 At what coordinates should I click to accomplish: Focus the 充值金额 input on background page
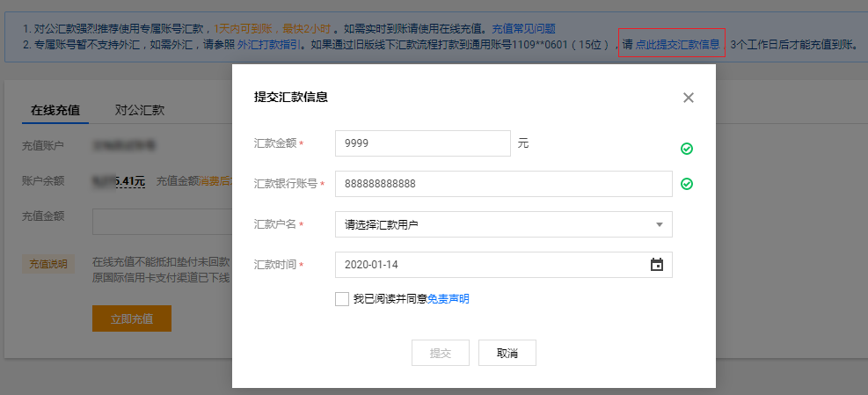click(162, 222)
